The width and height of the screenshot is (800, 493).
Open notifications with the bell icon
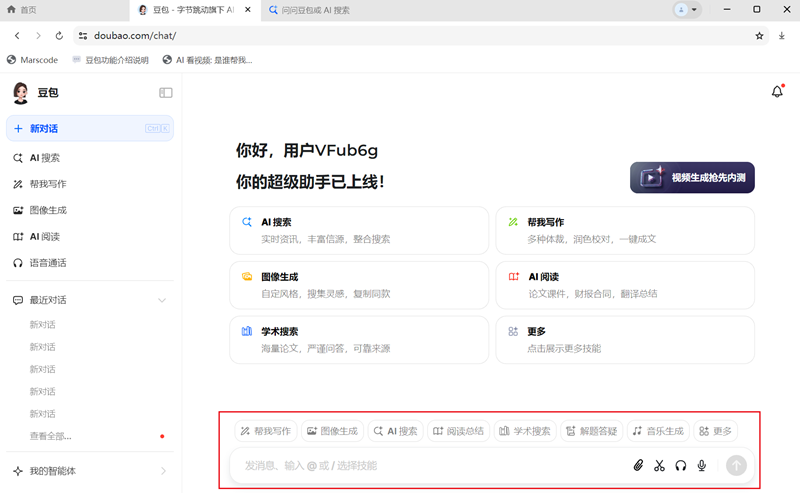pos(777,92)
